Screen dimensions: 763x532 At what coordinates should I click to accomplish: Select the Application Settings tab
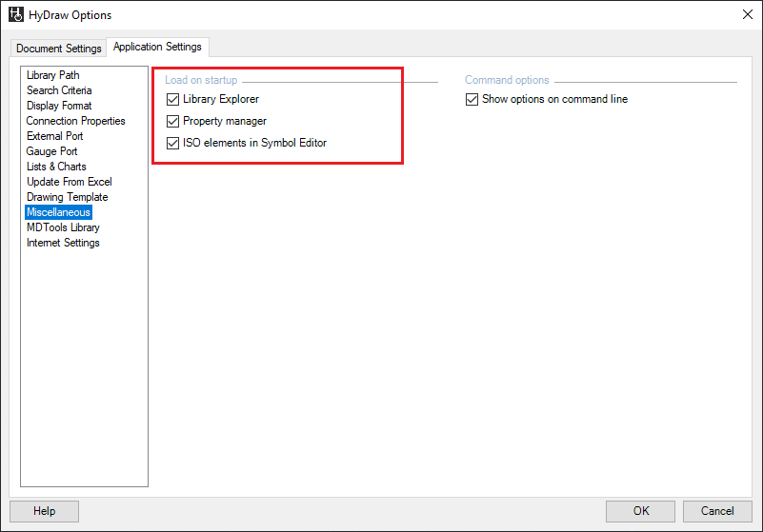(x=157, y=47)
